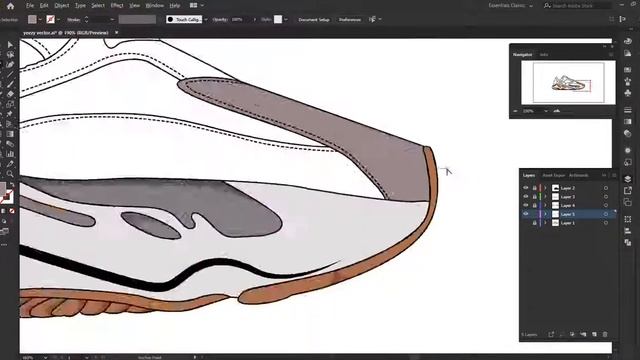Set color to None in toolbar
Viewport: 640px width, 360px height.
12,211
